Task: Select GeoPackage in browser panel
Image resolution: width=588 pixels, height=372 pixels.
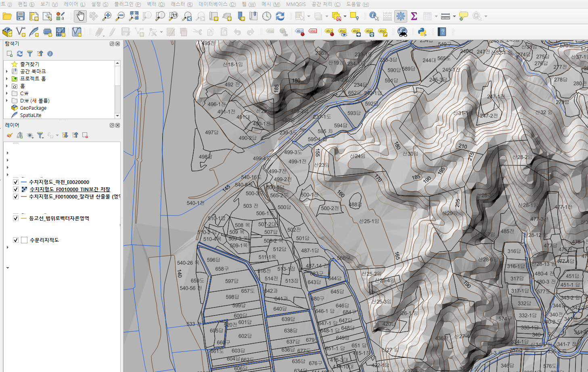Action: [x=33, y=108]
